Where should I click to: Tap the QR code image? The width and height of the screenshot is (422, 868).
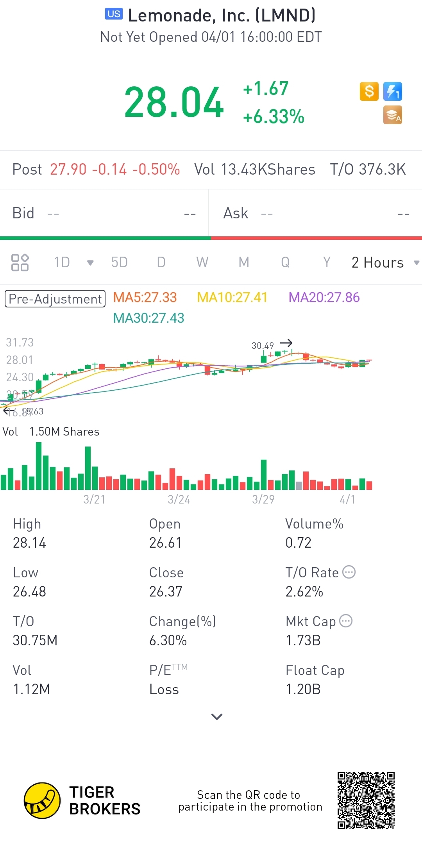(x=366, y=800)
